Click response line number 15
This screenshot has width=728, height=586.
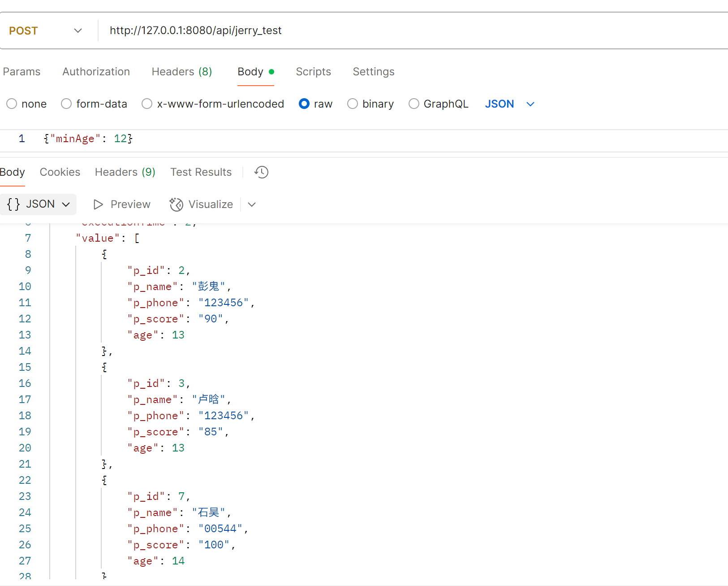pyautogui.click(x=25, y=367)
